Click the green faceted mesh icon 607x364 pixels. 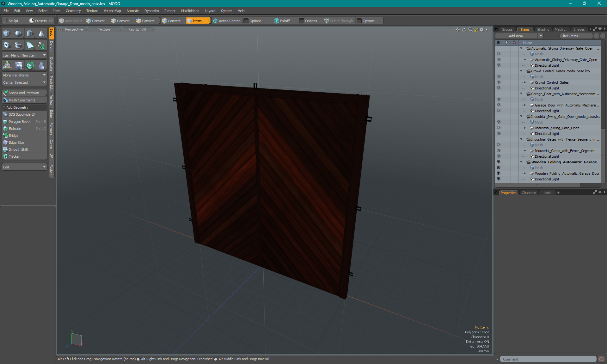[x=30, y=65]
